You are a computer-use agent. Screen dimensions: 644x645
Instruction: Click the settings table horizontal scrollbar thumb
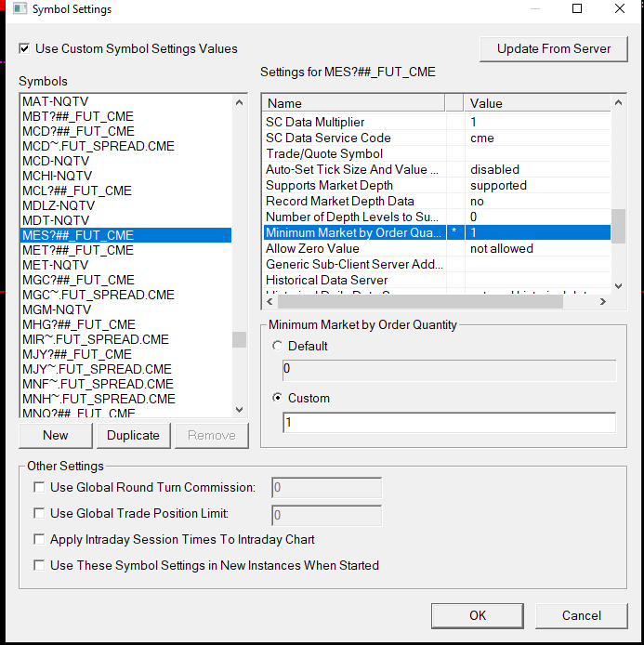[x=420, y=301]
